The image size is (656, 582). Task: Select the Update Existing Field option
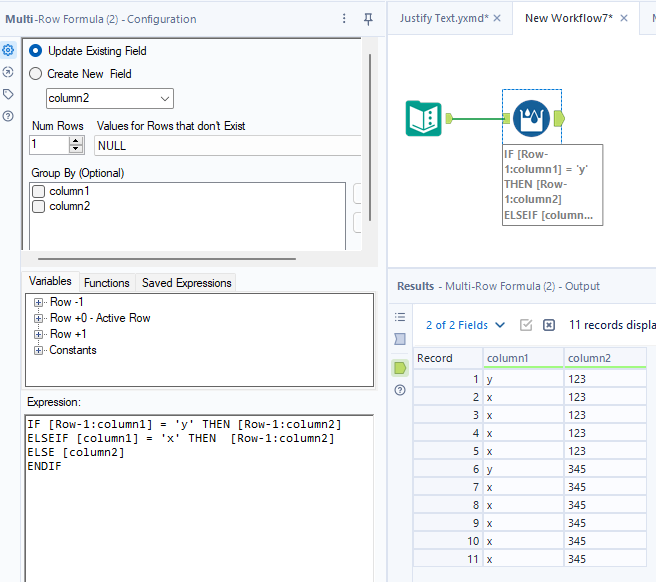pos(36,51)
